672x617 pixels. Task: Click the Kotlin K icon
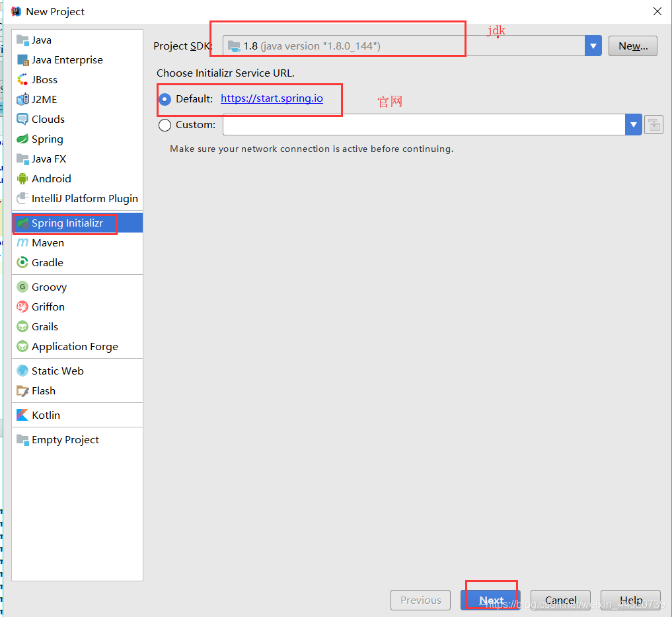pos(22,416)
